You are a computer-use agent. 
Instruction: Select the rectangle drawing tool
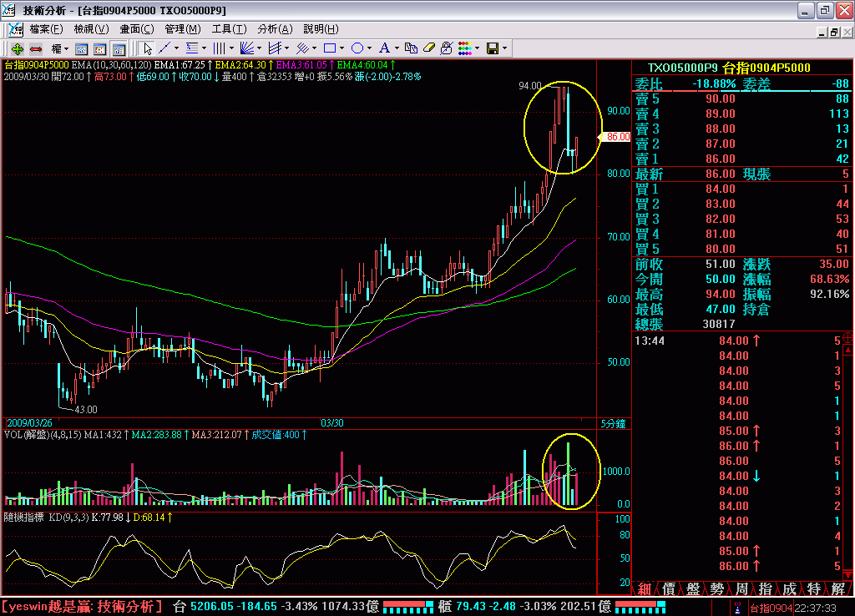point(330,49)
